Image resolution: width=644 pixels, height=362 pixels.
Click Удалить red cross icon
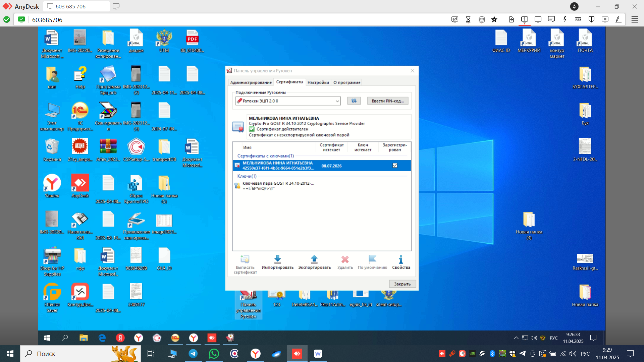pyautogui.click(x=345, y=262)
